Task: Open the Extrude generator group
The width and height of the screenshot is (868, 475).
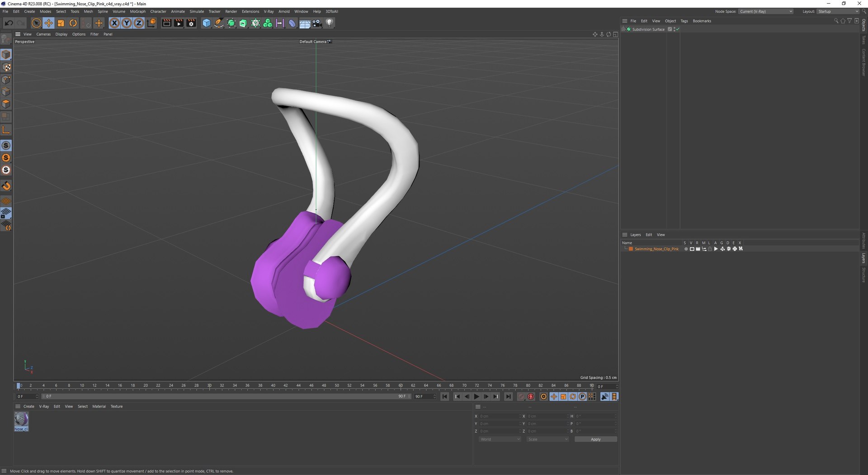Action: (x=243, y=23)
